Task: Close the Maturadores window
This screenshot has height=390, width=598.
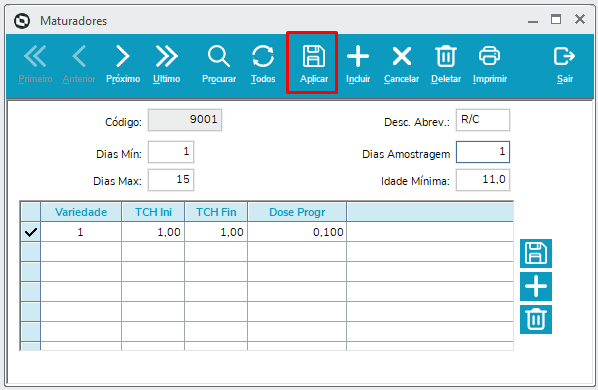Action: point(580,19)
